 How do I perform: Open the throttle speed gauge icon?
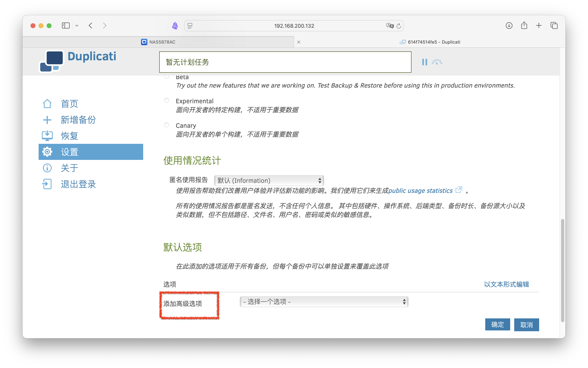437,62
